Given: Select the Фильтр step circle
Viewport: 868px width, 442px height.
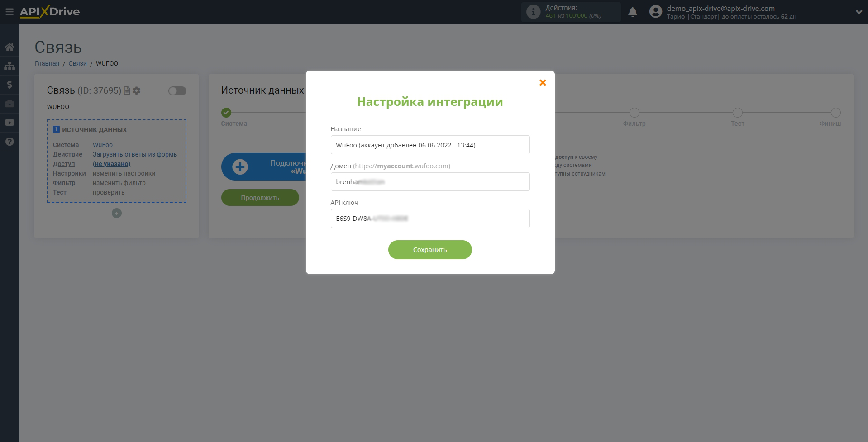Looking at the screenshot, I should coord(634,113).
